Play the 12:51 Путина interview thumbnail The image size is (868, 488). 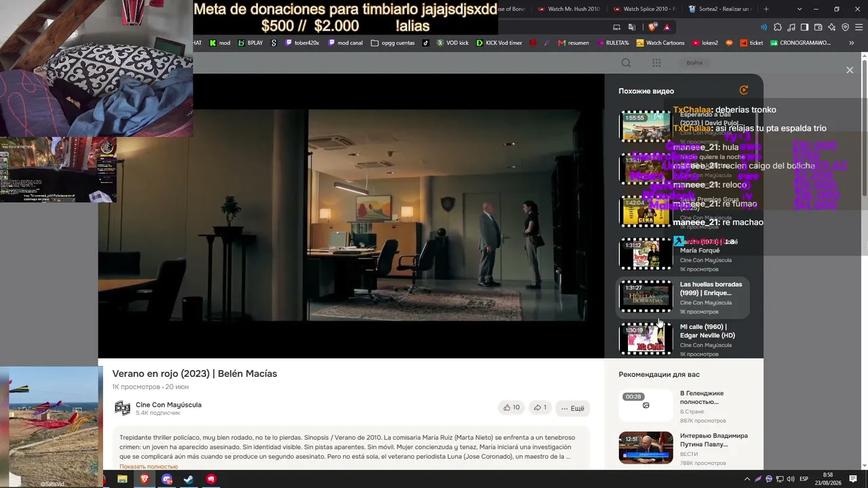[x=646, y=447]
